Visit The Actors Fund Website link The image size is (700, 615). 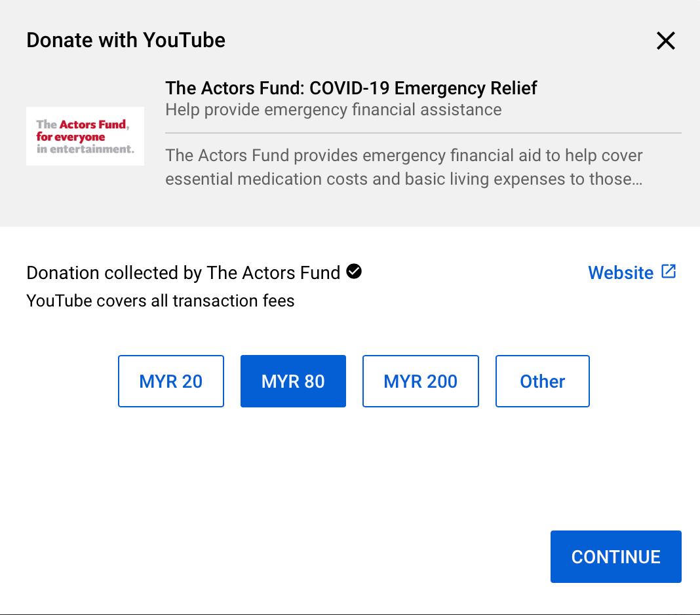(x=621, y=272)
